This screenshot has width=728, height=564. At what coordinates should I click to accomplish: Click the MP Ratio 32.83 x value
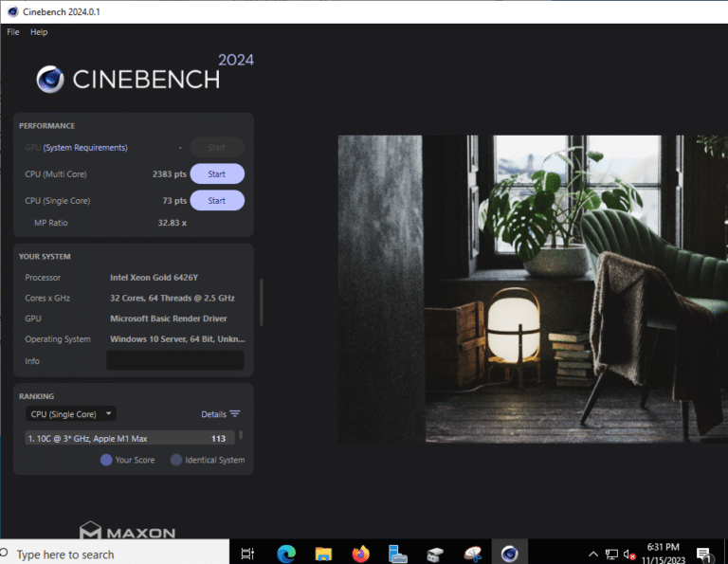tap(173, 223)
